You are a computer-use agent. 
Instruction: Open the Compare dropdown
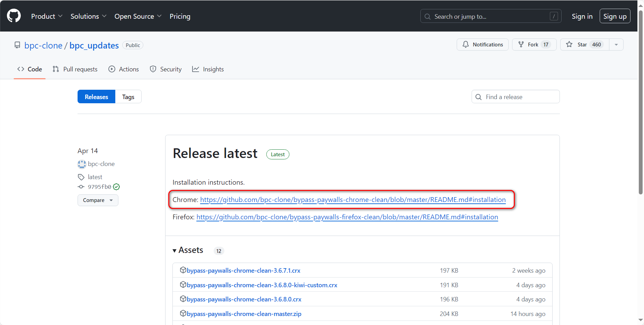point(98,200)
